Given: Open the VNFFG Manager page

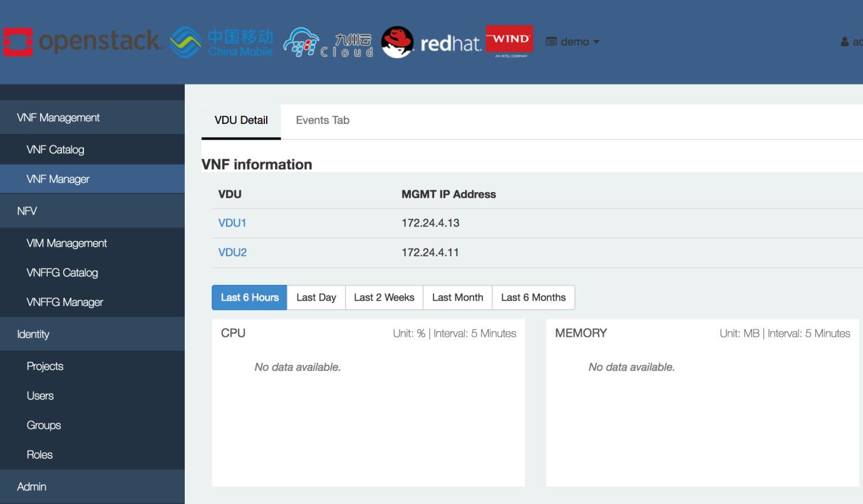Looking at the screenshot, I should (x=65, y=302).
